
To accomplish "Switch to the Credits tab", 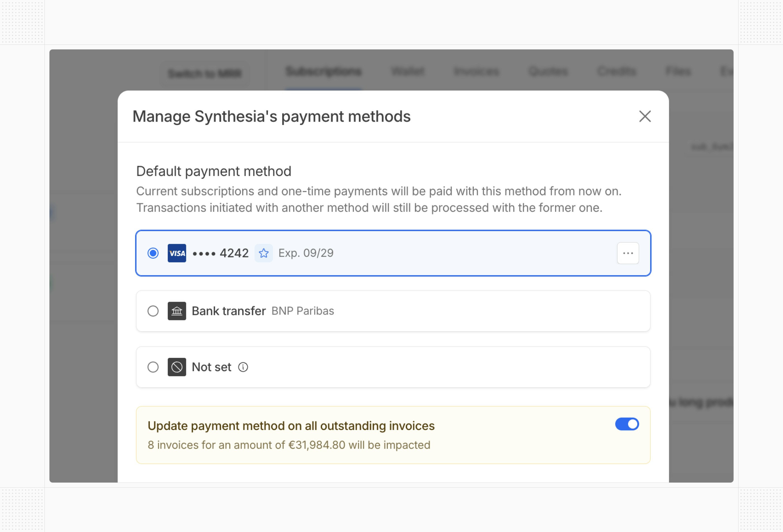I will [617, 72].
